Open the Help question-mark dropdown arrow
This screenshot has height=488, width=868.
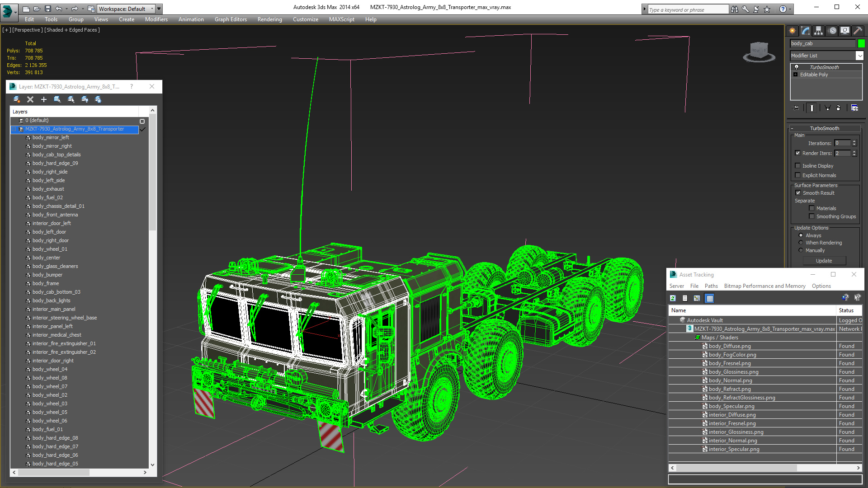point(790,9)
